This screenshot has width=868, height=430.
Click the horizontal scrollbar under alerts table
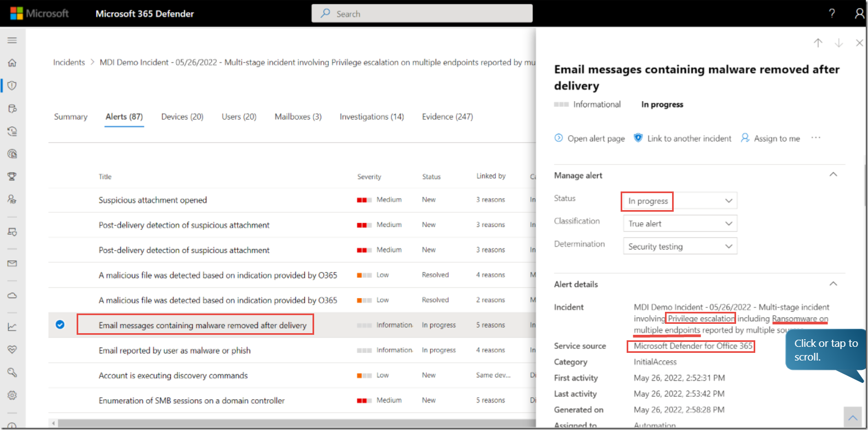click(x=297, y=423)
